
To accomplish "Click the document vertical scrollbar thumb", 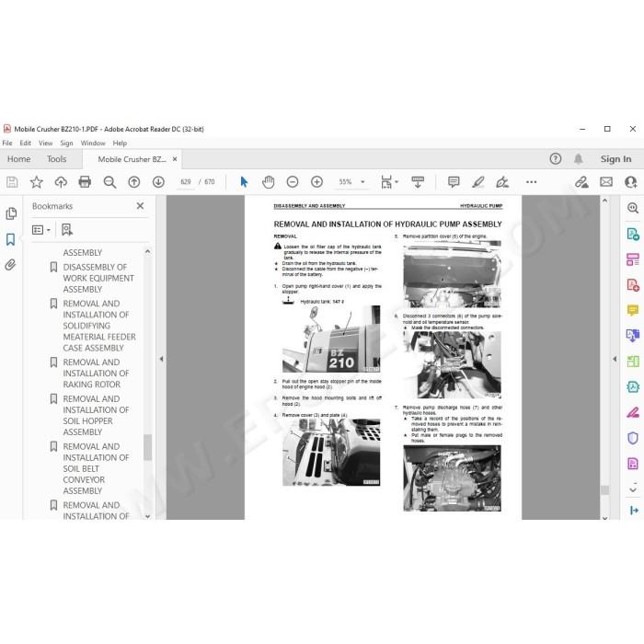I will click(x=604, y=490).
